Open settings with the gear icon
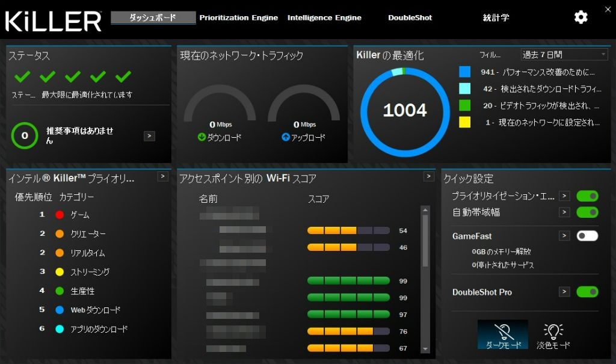This screenshot has height=364, width=616. [x=581, y=17]
